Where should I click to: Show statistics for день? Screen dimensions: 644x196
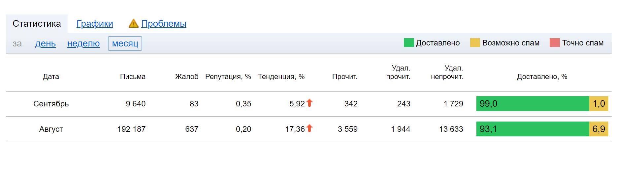[46, 43]
